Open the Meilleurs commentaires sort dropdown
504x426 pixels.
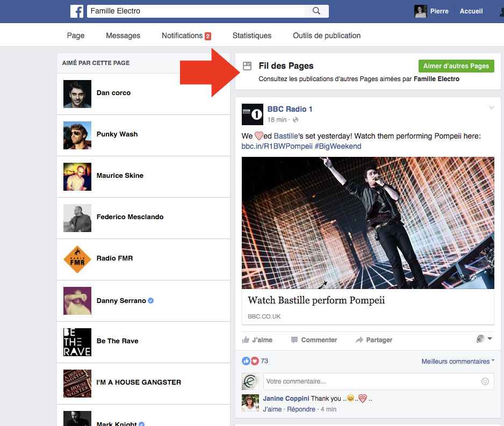[x=458, y=362]
